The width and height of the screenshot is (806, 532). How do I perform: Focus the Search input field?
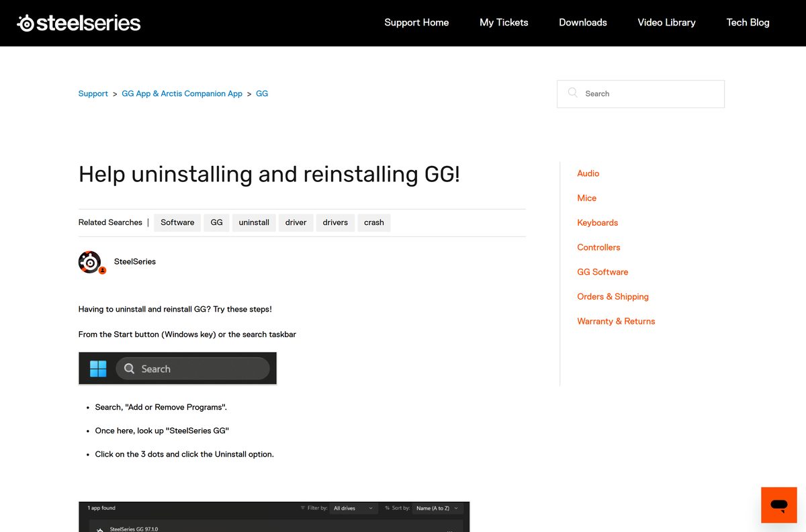coord(641,94)
